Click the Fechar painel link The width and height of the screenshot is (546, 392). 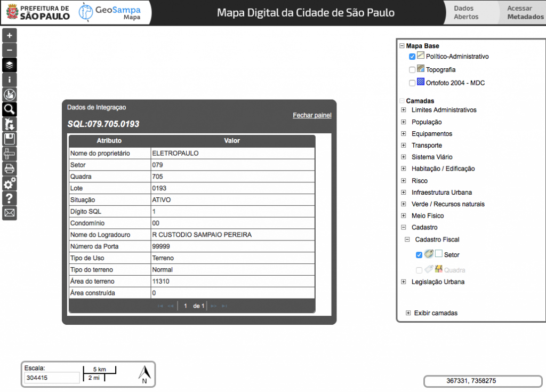point(312,115)
